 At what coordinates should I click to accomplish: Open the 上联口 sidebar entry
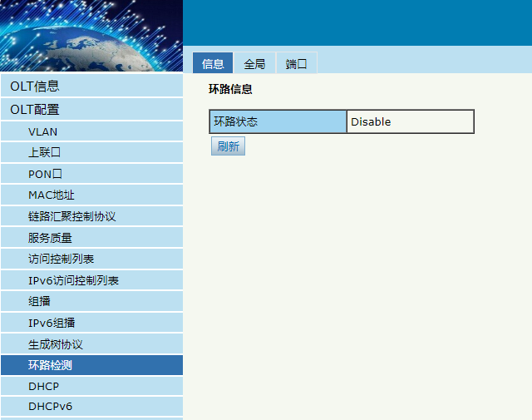click(92, 152)
